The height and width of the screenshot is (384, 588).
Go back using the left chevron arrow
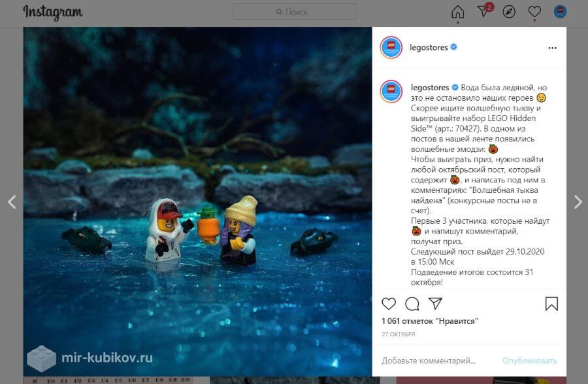tap(10, 203)
